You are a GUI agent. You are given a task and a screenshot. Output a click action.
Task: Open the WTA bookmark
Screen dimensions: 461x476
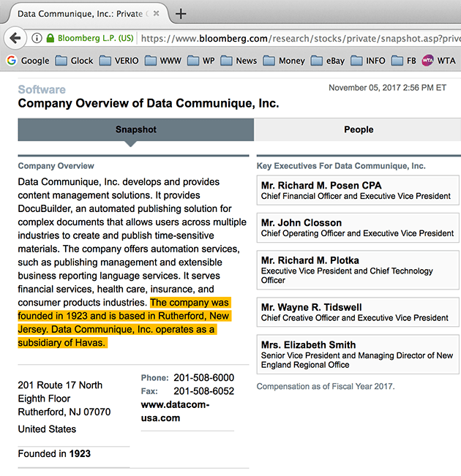click(438, 61)
